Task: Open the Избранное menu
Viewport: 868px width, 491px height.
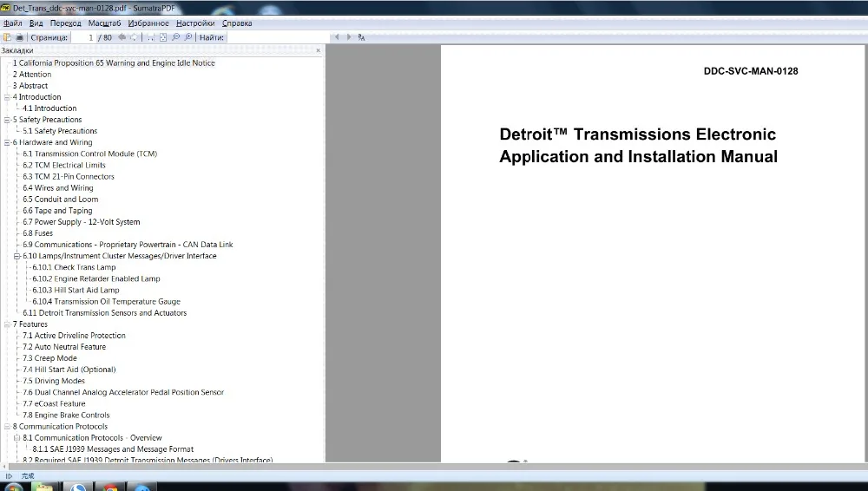Action: coord(148,23)
